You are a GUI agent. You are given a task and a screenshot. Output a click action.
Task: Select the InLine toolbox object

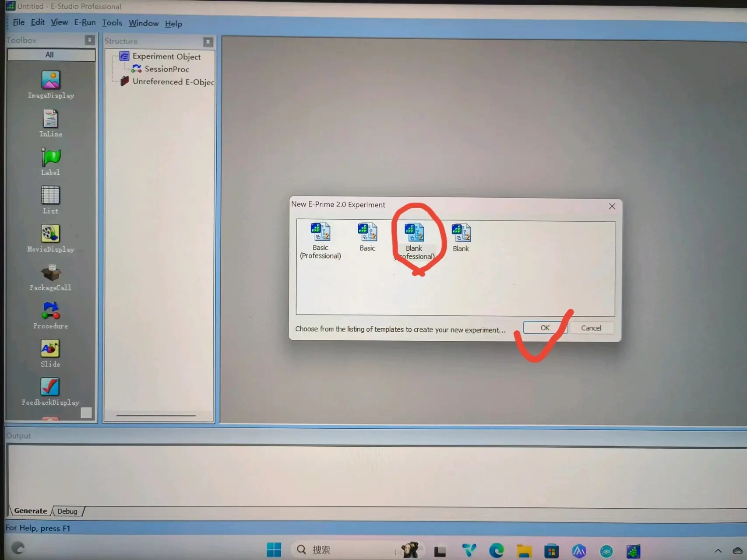coord(50,123)
